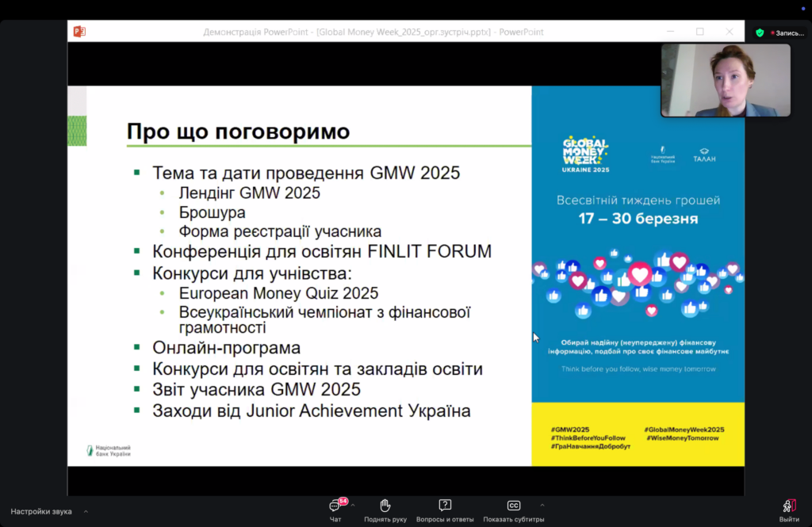Click the sub-bullet 'Лендінг GMW 2025'

250,193
